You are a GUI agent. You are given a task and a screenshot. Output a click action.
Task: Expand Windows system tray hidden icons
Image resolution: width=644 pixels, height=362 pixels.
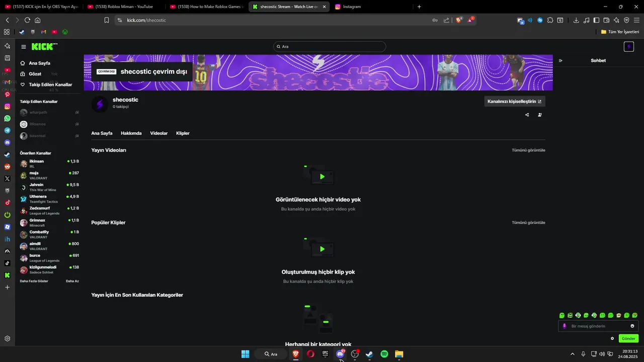click(572, 354)
